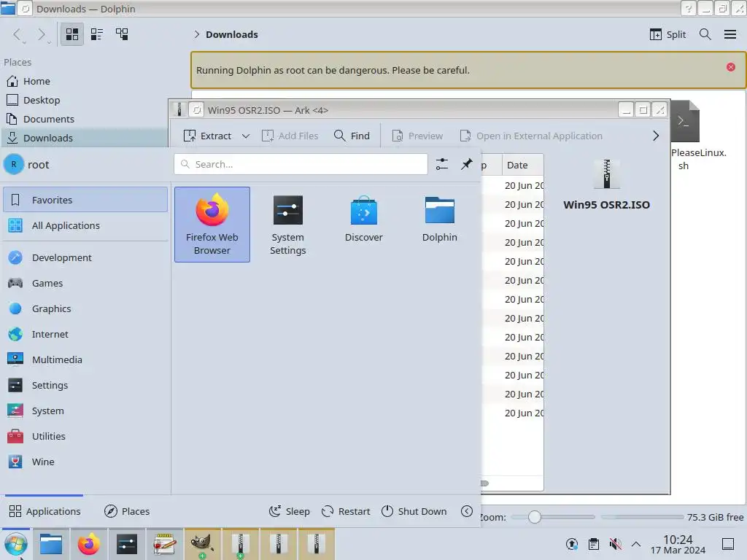Go forward in Dolphin navigation

[x=42, y=34]
